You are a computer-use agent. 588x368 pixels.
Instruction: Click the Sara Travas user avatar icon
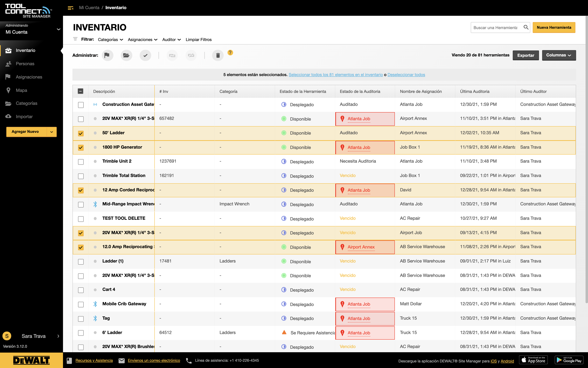[7, 336]
